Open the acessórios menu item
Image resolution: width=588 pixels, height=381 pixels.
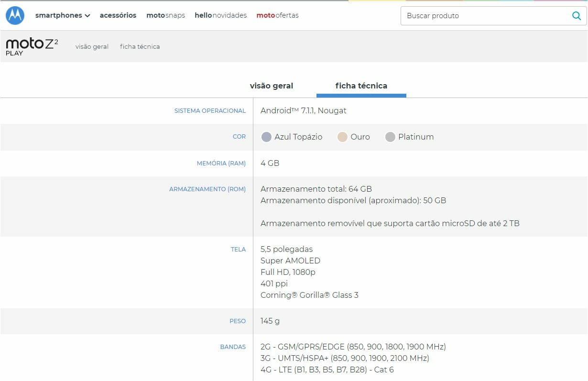click(118, 15)
